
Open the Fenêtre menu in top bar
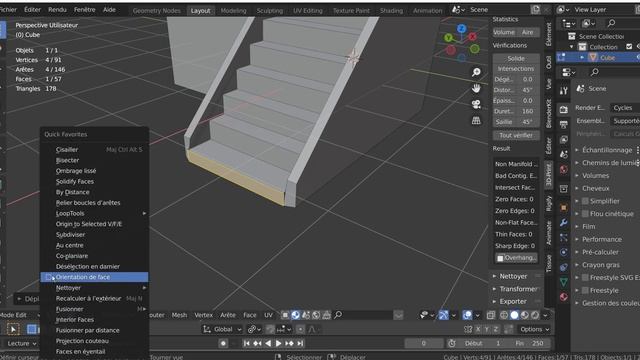(84, 9)
